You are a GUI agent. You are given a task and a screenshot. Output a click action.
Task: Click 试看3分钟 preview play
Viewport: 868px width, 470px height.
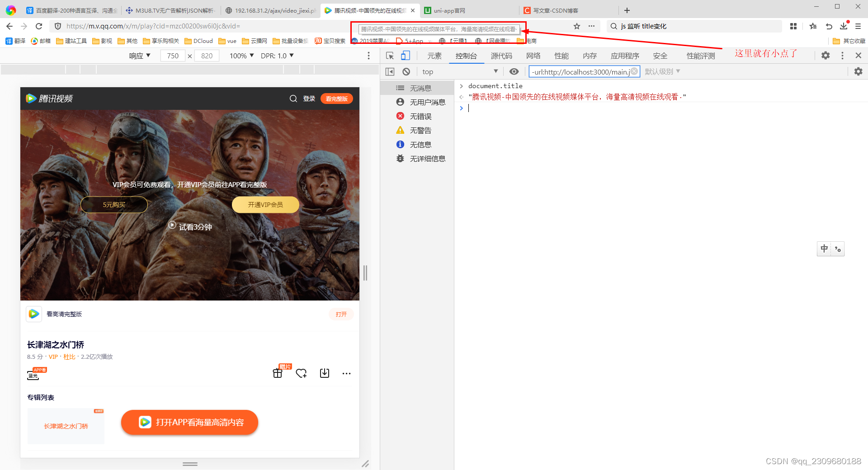pos(190,226)
